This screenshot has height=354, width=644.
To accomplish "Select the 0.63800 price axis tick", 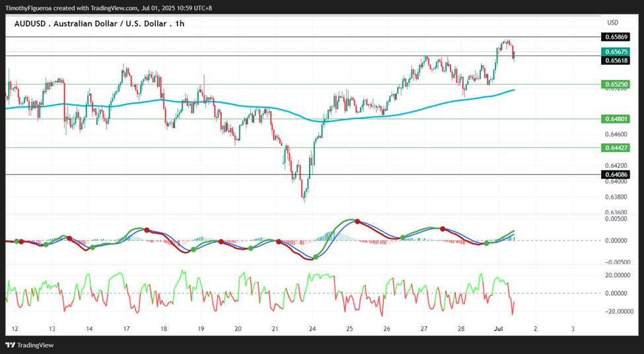I will pyautogui.click(x=616, y=197).
